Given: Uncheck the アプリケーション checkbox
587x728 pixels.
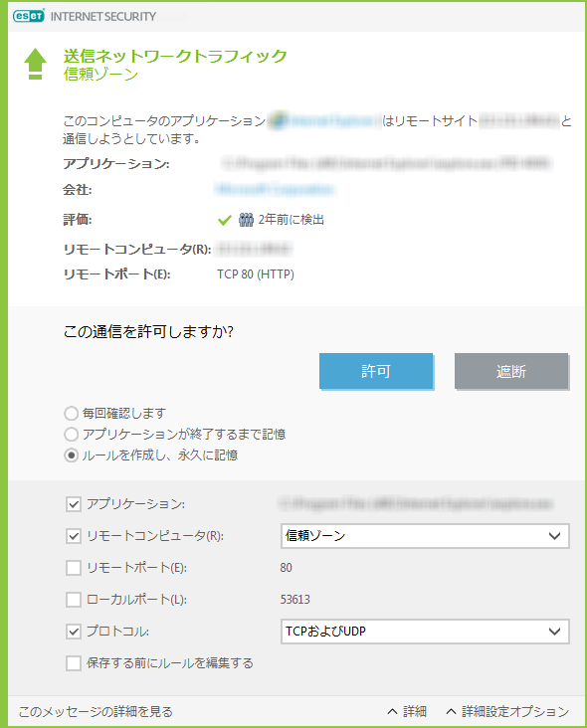Looking at the screenshot, I should tap(74, 504).
